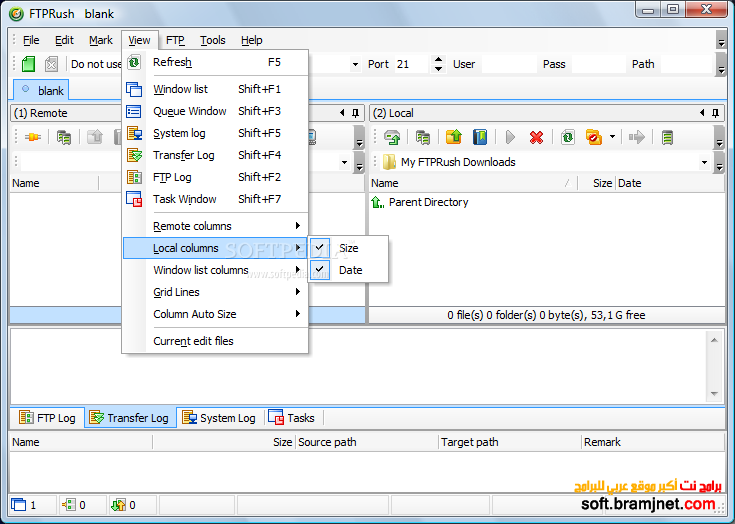Click the gray play icon in Local toolbar
This screenshot has height=524, width=735.
(510, 137)
